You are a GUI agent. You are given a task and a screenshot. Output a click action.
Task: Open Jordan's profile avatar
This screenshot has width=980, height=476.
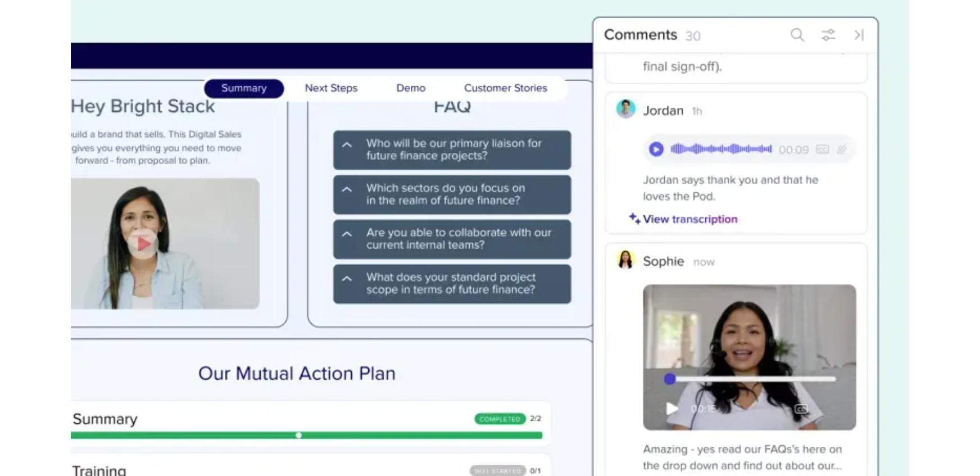pos(625,109)
